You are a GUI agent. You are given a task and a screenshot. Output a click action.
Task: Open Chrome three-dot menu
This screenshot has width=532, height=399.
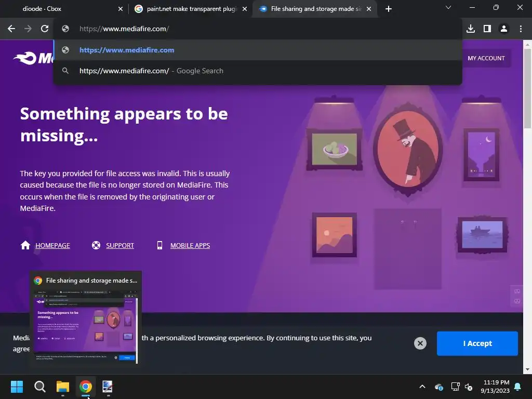(521, 29)
